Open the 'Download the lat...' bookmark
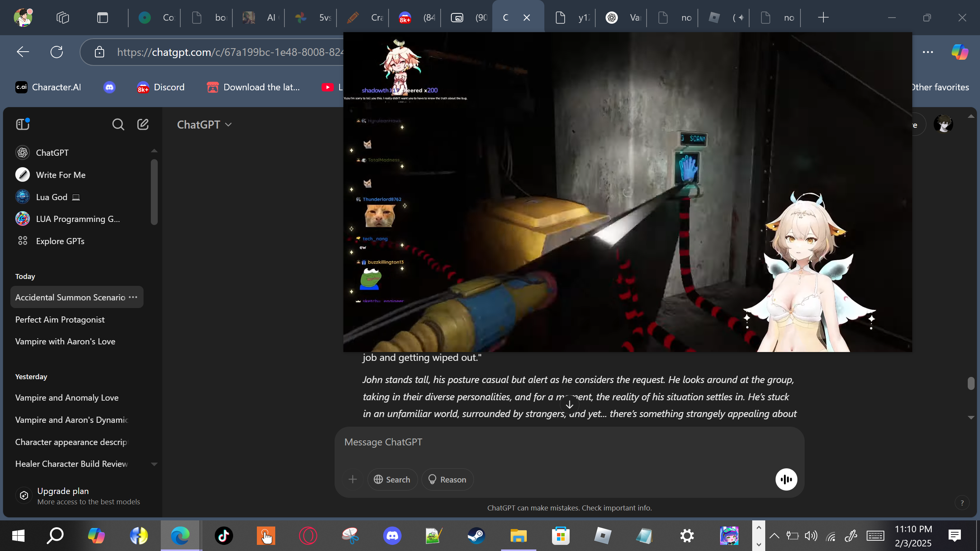This screenshot has height=551, width=980. (253, 87)
